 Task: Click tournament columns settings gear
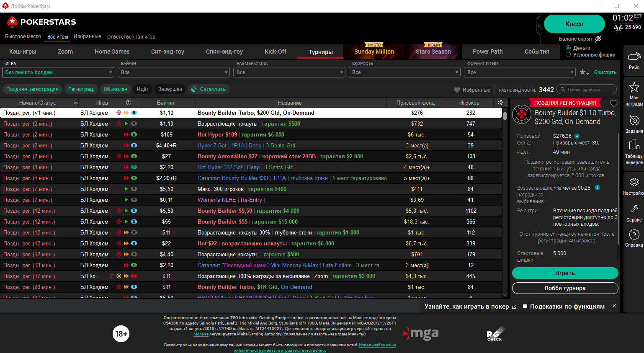pos(501,103)
